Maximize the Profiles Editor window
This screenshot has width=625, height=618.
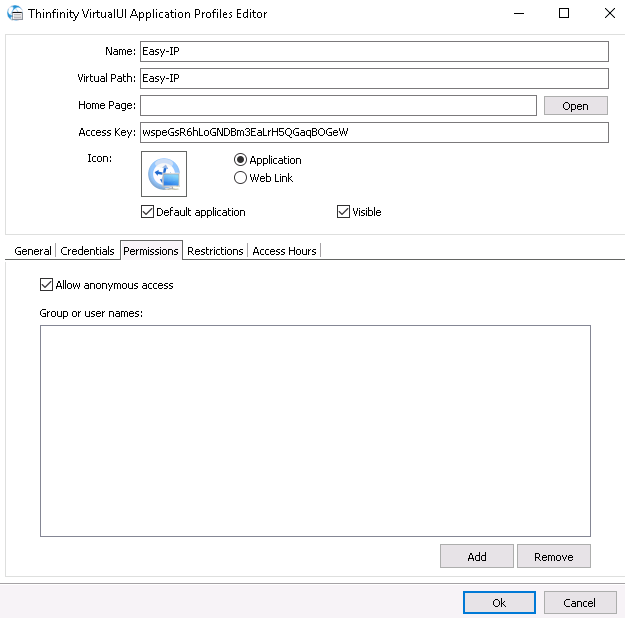coord(564,14)
